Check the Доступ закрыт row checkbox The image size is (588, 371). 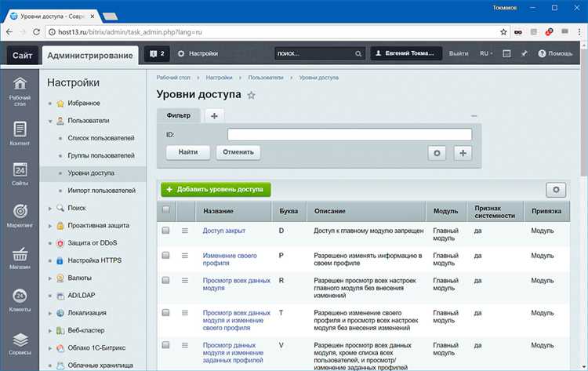coord(165,231)
